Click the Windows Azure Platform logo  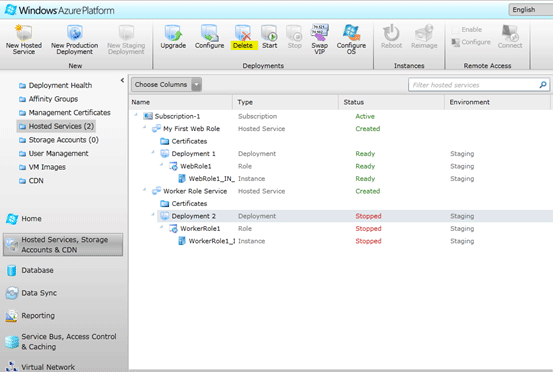60,10
